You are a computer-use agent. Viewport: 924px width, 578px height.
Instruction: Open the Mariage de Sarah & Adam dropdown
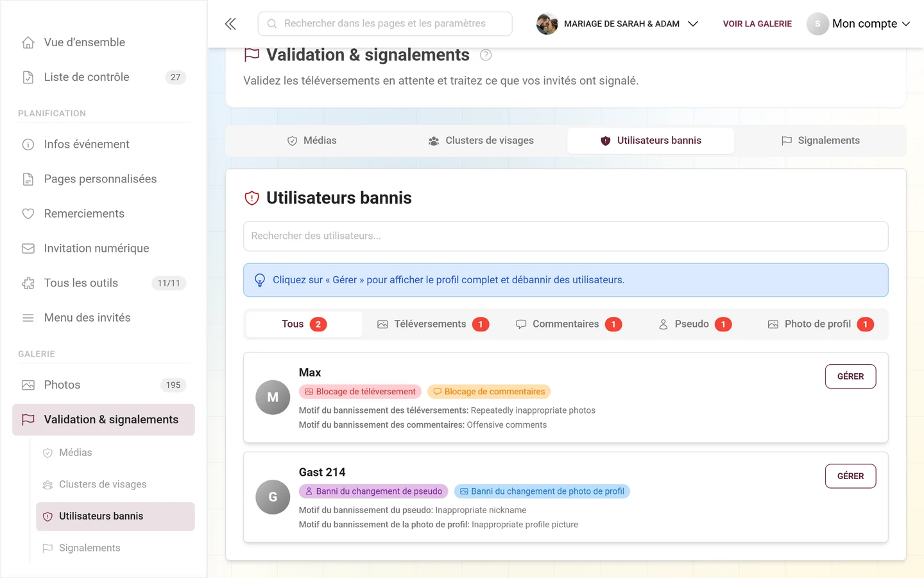tap(617, 24)
